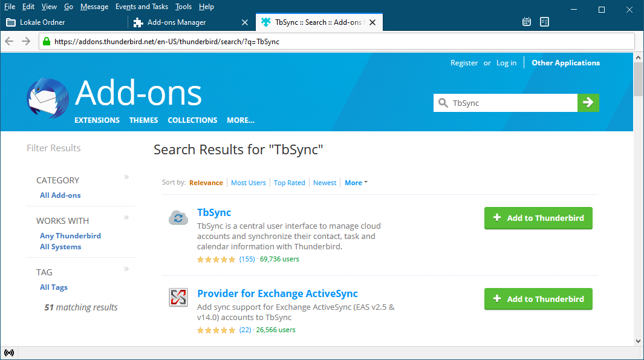Viewport: 644px width, 360px height.
Task: Click the Register link
Action: (464, 63)
